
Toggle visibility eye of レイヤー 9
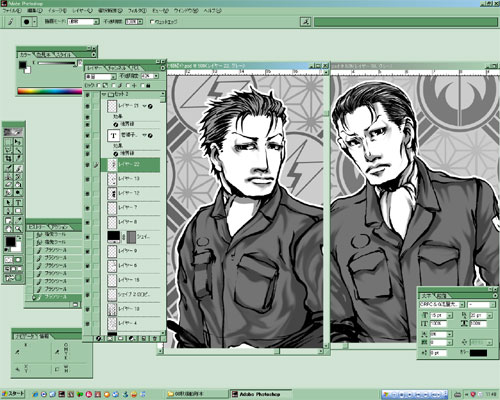(87, 251)
